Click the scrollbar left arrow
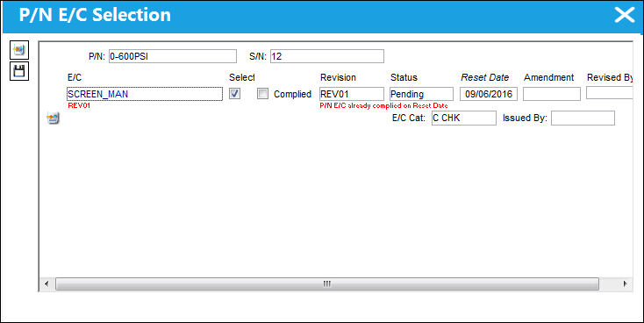Viewport: 644px width, 323px height. click(47, 284)
